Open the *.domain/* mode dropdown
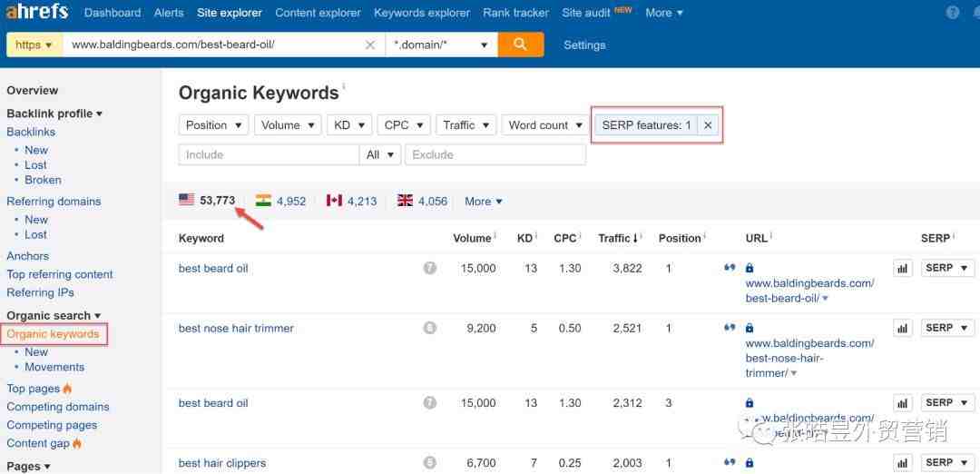 [x=441, y=45]
